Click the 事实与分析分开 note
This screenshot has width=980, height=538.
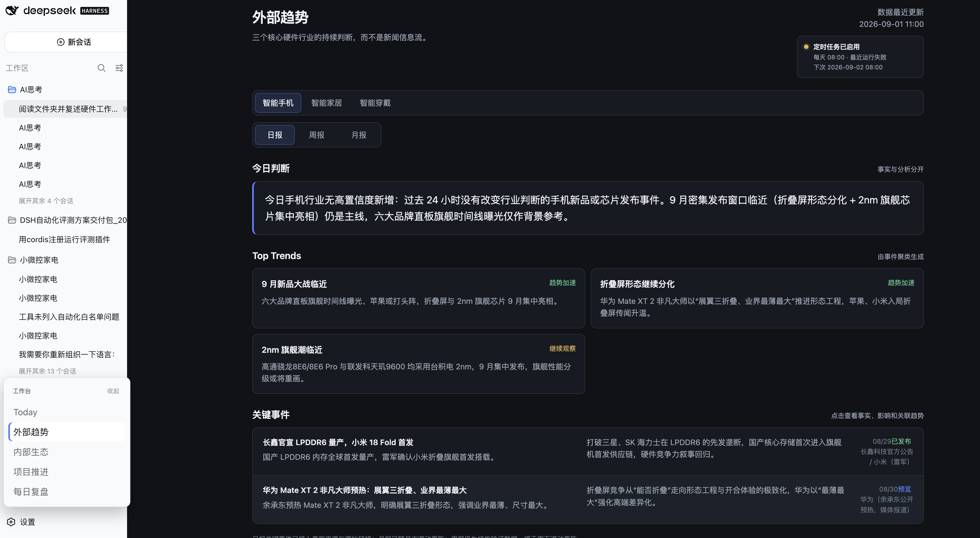click(x=900, y=169)
